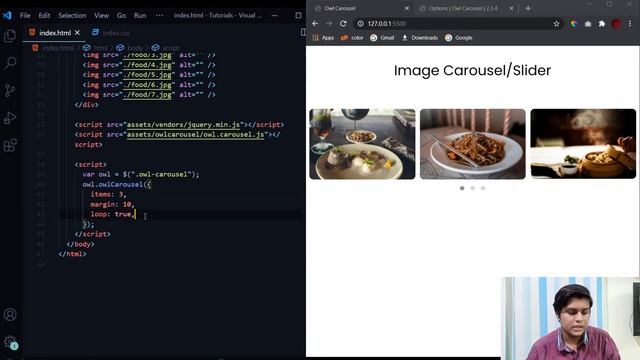
Task: Click the dumpling basket carousel image
Action: (583, 144)
